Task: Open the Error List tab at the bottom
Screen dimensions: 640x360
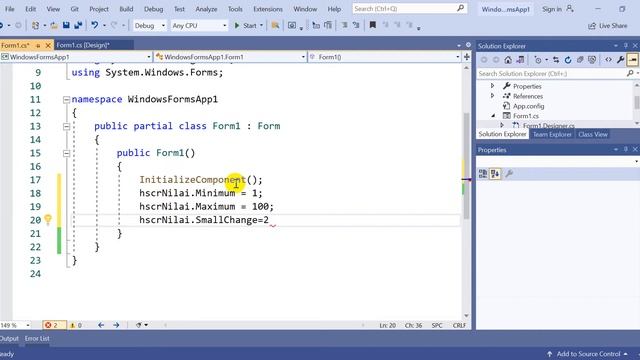Action: pyautogui.click(x=37, y=338)
